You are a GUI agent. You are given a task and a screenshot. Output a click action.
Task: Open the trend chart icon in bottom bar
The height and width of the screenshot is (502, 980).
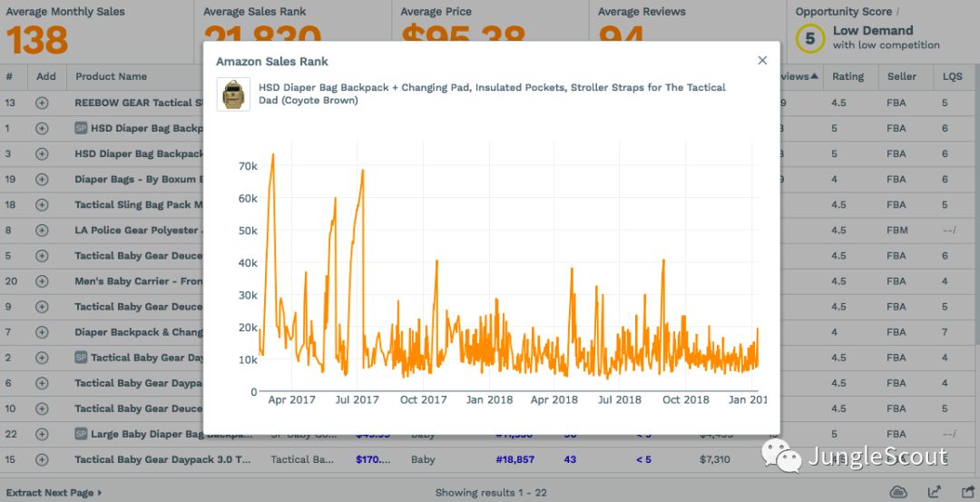[x=935, y=491]
